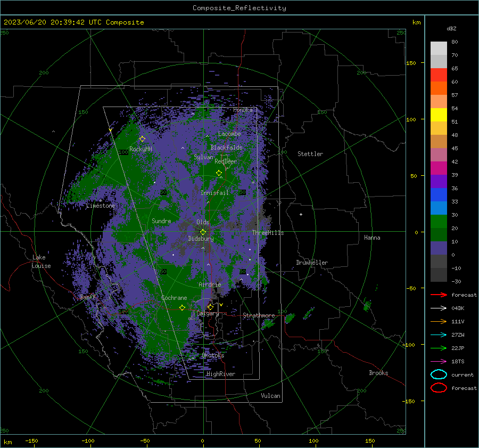Click the Innisfail town label
This screenshot has height=448, width=479.
point(214,193)
